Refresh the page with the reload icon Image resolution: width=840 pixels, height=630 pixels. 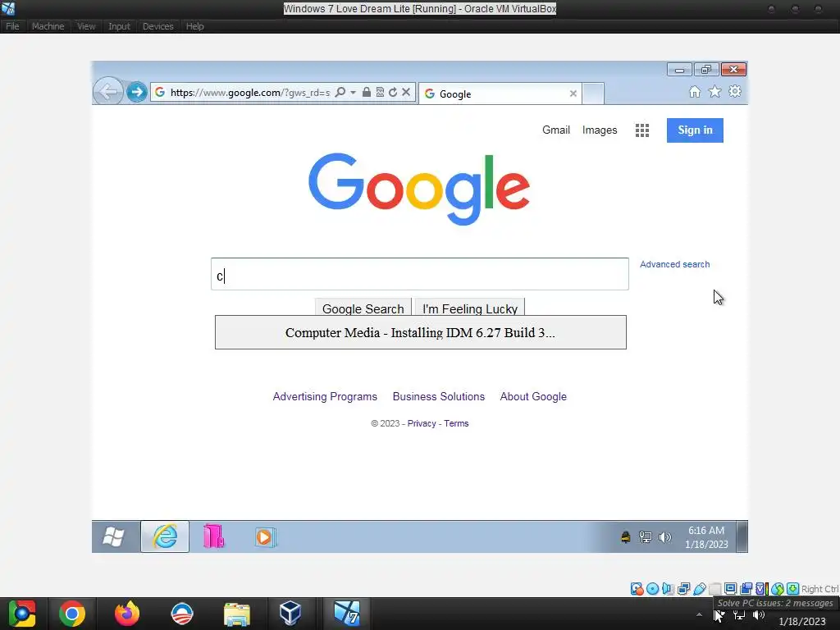[x=393, y=92]
